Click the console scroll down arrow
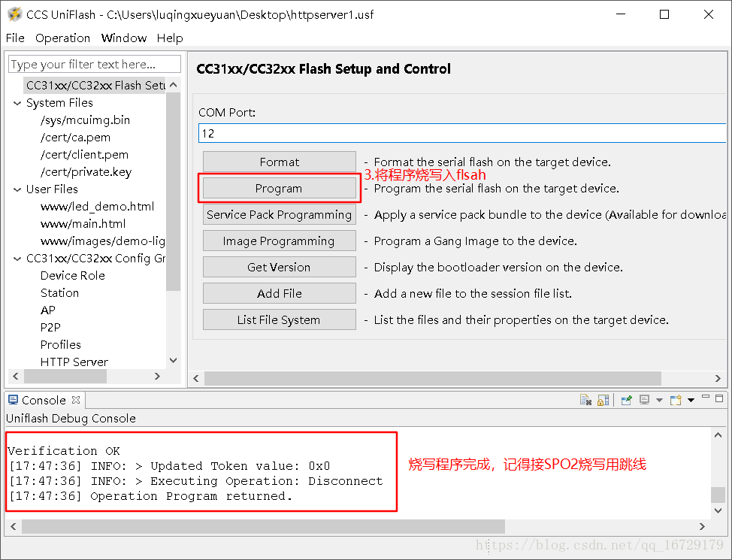Viewport: 732px width, 560px height. (x=718, y=510)
